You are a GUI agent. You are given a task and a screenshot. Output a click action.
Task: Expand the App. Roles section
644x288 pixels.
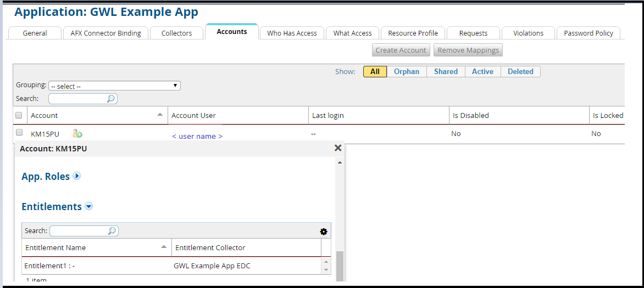click(77, 176)
